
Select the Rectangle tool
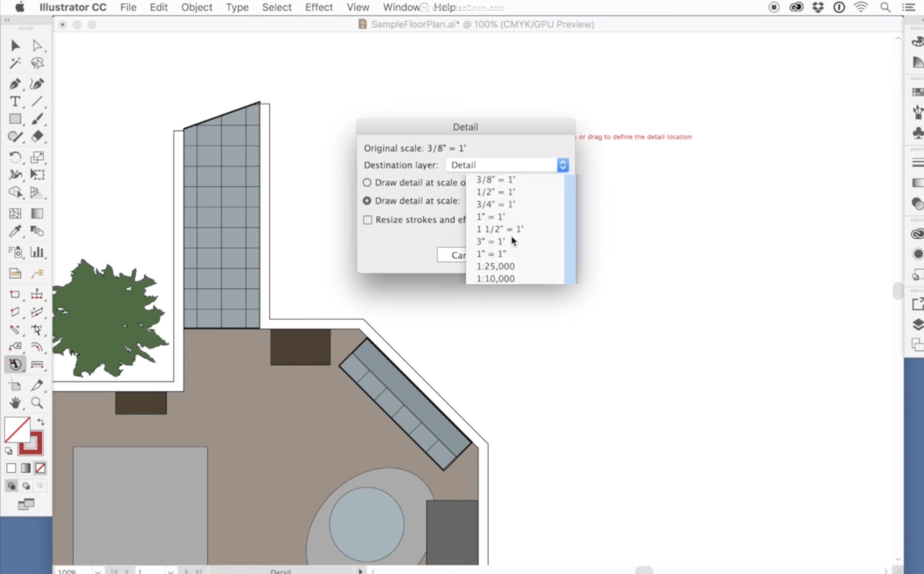tap(15, 119)
